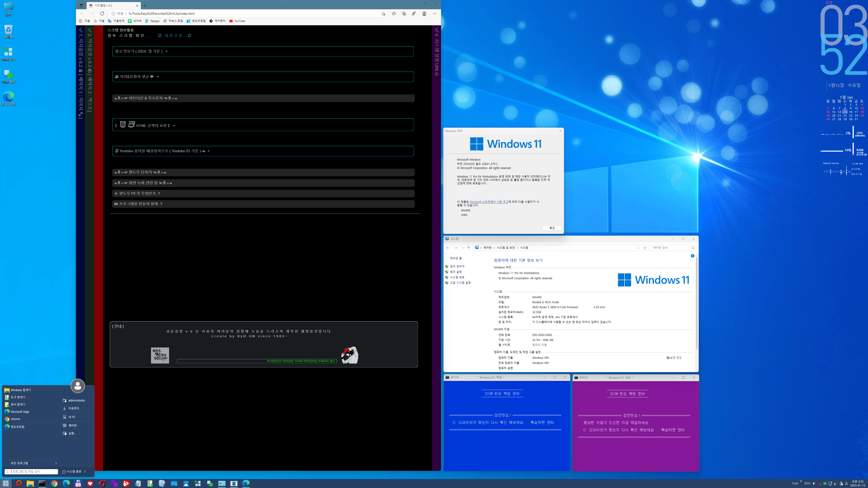Click 시스템 및 보안 breadcrumb
This screenshot has height=488, width=868.
tap(506, 248)
